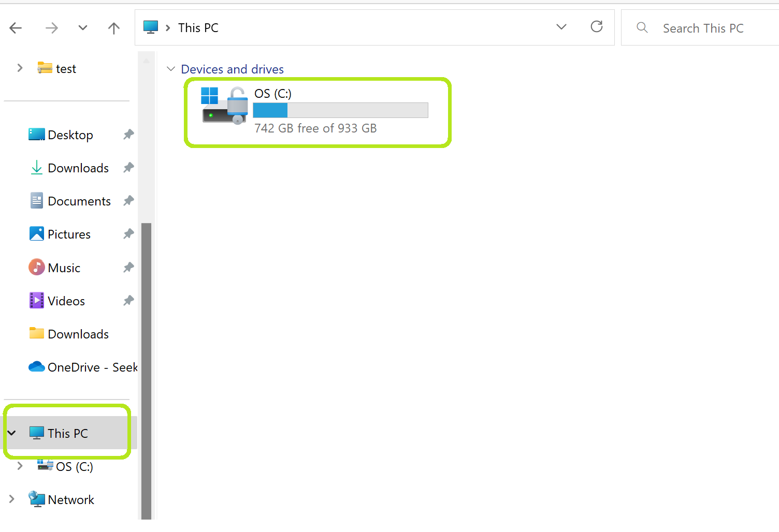779x532 pixels.
Task: Click the OneDrive cloud icon
Action: 37,366
